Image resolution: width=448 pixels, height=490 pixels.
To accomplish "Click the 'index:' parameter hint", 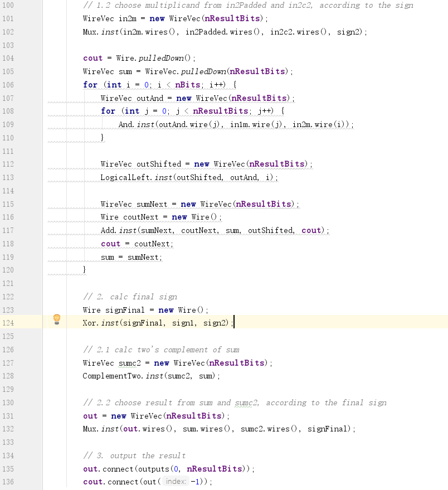I will pos(176,482).
